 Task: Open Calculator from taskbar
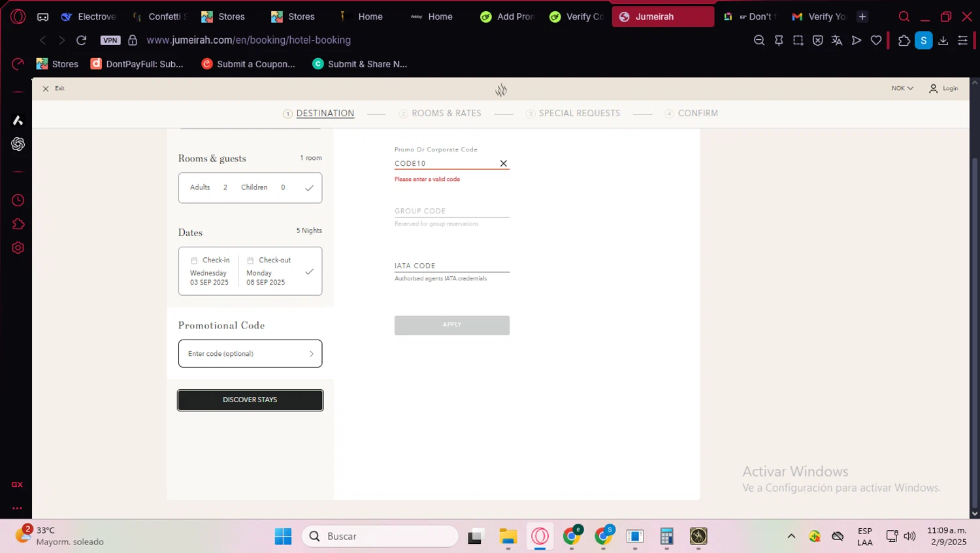666,537
